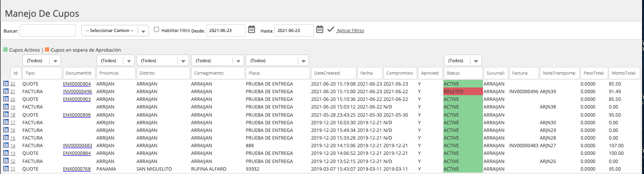644x174 pixels.
Task: Open the detail icon for row 15
Action: [6, 138]
